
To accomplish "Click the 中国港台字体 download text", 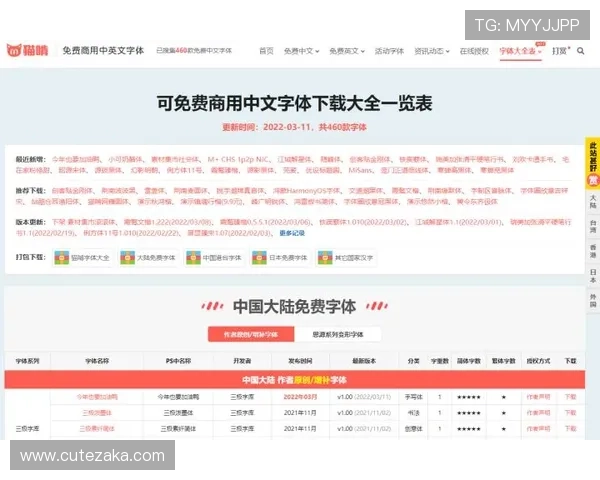I will pyautogui.click(x=222, y=258).
